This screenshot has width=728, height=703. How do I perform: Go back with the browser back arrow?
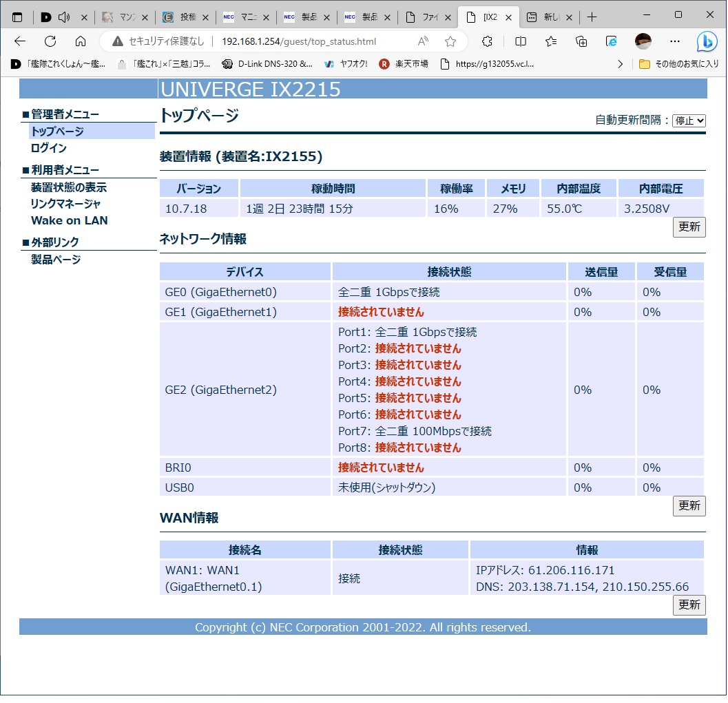click(x=20, y=41)
